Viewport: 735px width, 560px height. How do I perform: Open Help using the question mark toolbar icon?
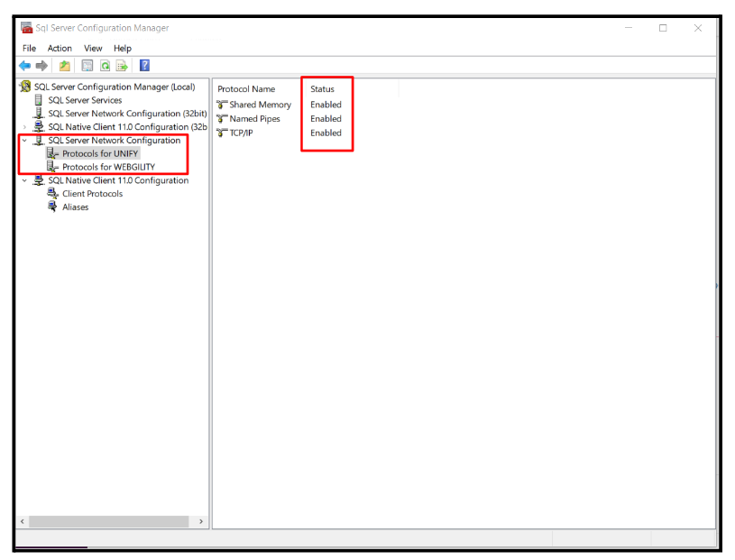pyautogui.click(x=144, y=65)
